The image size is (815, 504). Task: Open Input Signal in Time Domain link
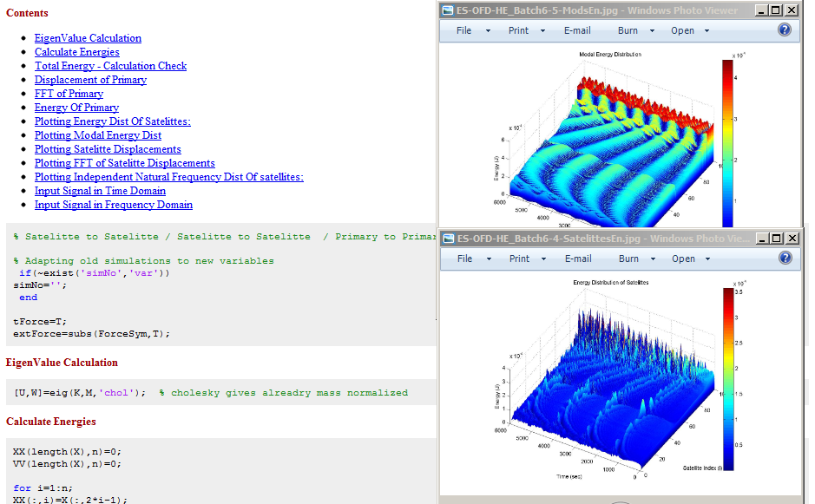(101, 191)
